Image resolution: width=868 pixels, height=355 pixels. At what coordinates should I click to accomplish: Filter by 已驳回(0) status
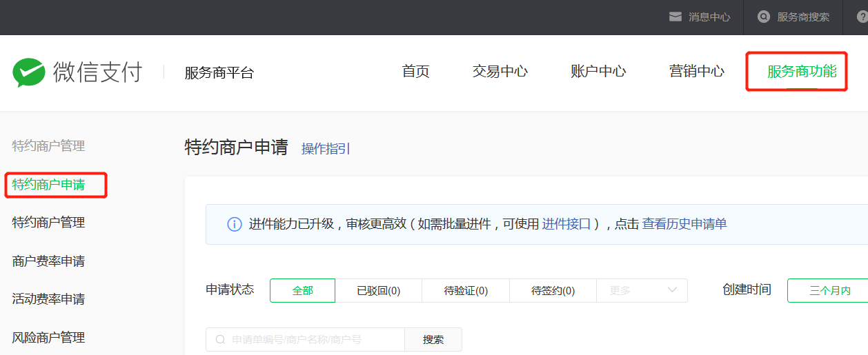click(378, 291)
